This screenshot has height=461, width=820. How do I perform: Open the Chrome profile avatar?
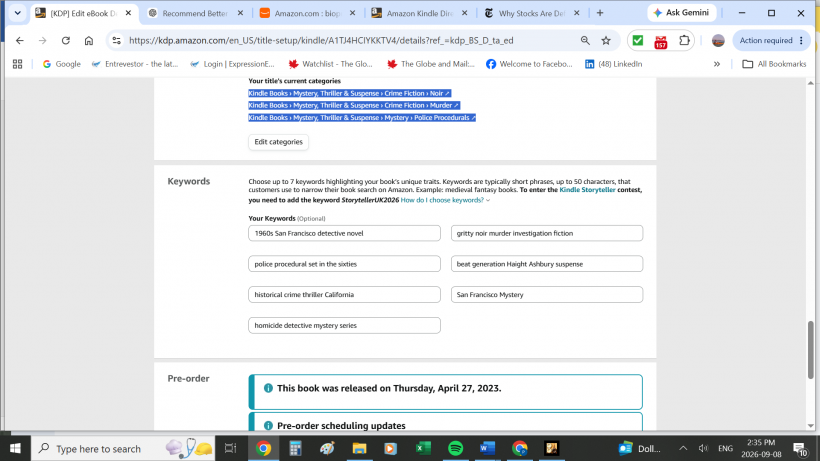tap(718, 40)
